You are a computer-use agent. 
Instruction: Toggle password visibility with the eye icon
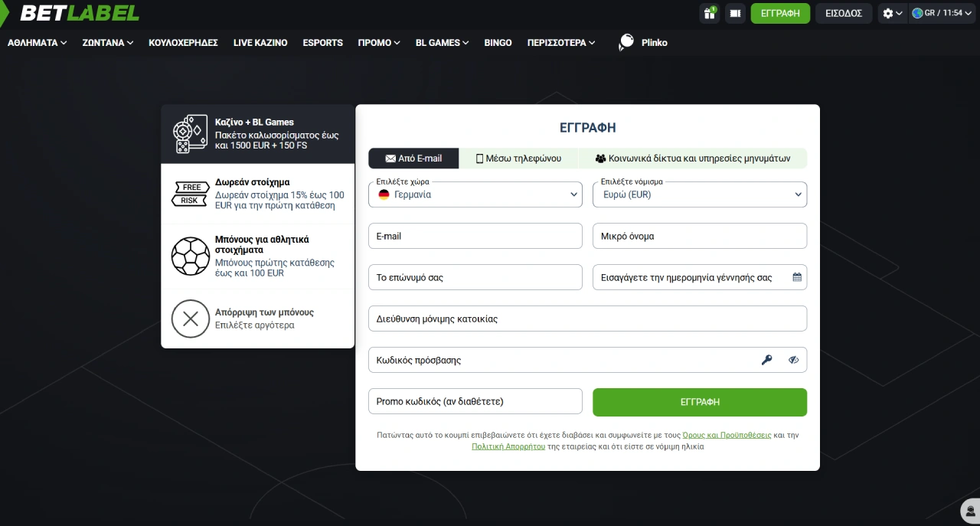click(x=793, y=359)
